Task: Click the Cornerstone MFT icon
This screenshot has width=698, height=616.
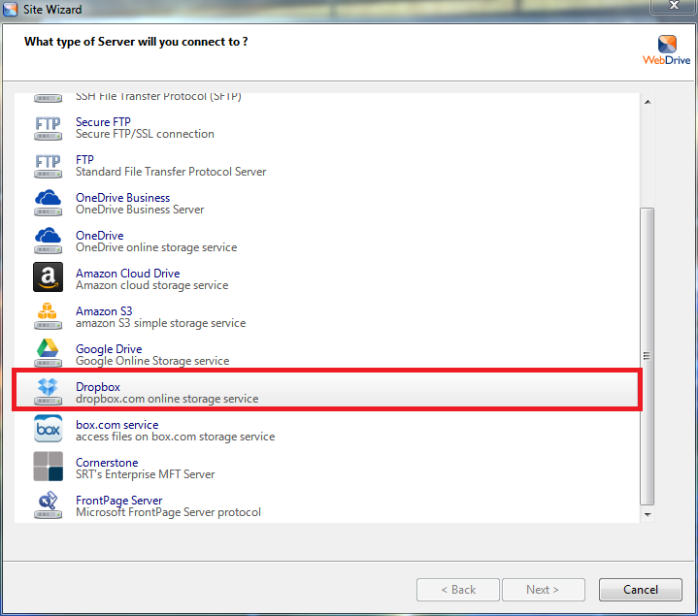Action: click(x=48, y=468)
